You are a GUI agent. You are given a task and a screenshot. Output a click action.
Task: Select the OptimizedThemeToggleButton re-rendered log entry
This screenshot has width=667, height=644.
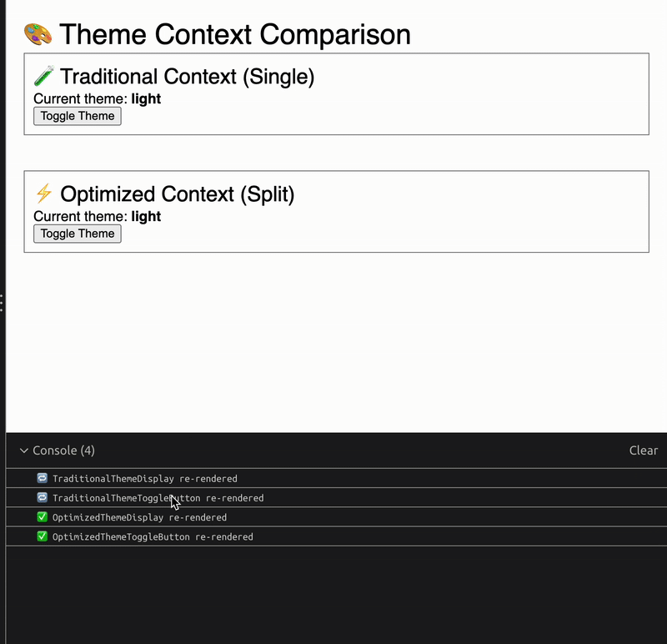337,536
